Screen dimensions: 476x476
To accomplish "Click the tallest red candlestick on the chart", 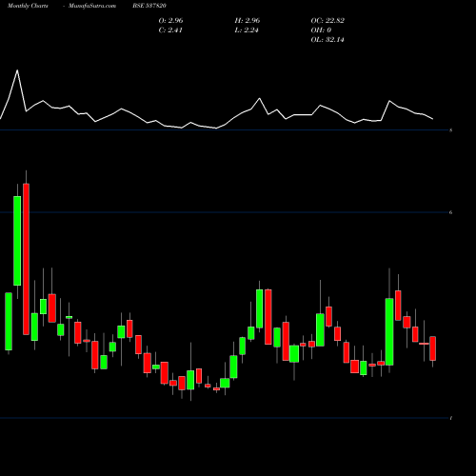I will (26, 259).
